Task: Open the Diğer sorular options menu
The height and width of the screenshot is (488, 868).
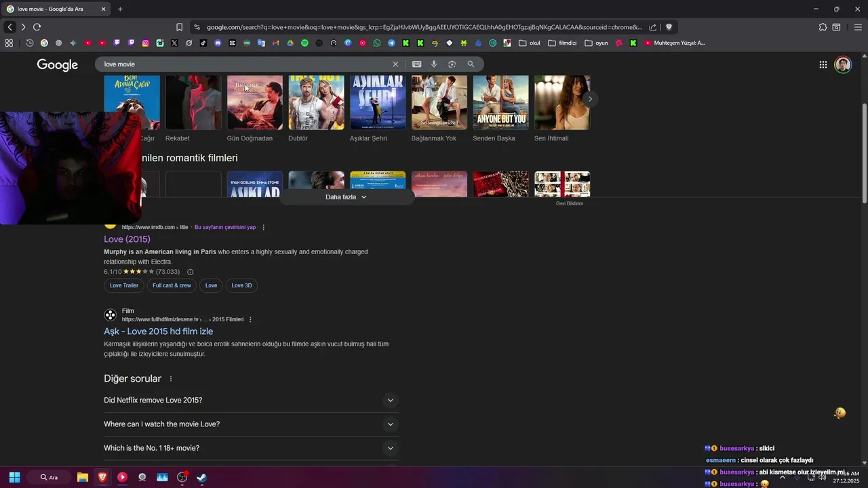Action: [x=171, y=379]
